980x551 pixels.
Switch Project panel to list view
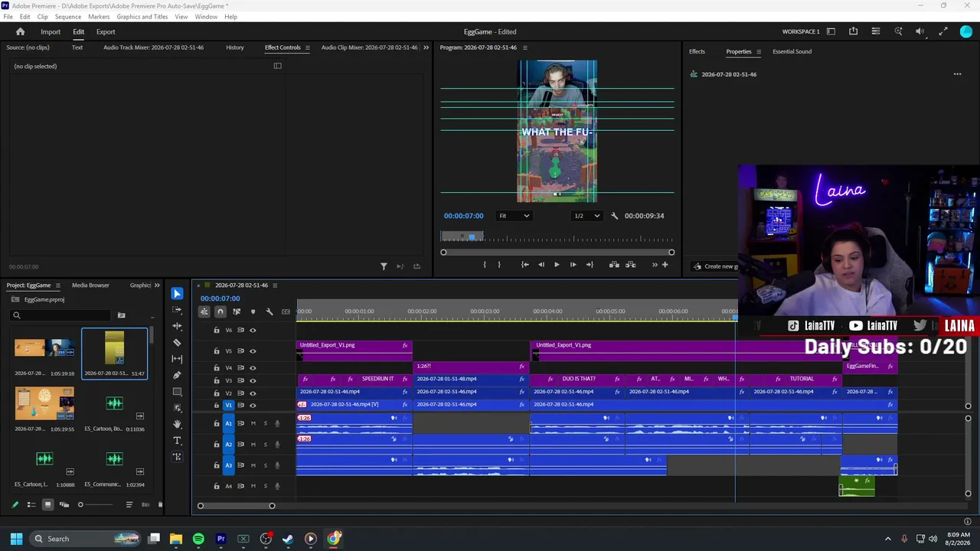coord(31,504)
